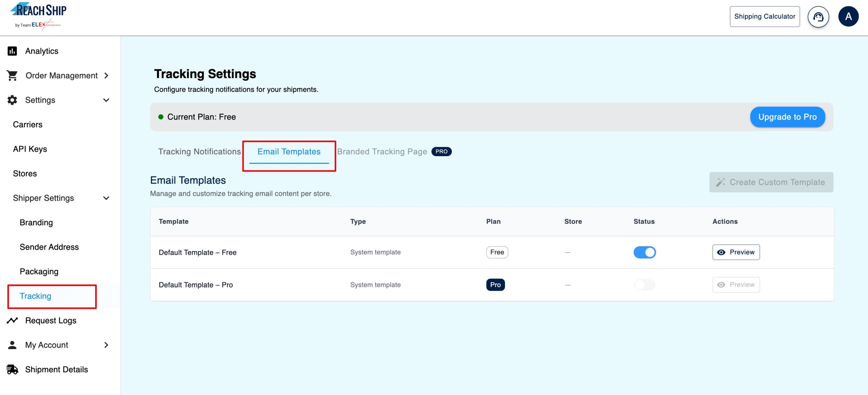The image size is (868, 395).
Task: Open Stores settings
Action: [x=25, y=173]
